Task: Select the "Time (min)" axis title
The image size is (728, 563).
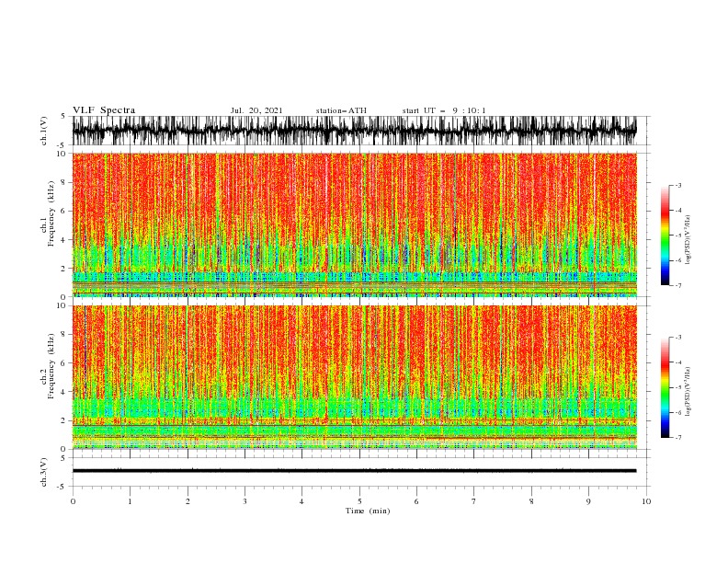Action: [x=368, y=511]
